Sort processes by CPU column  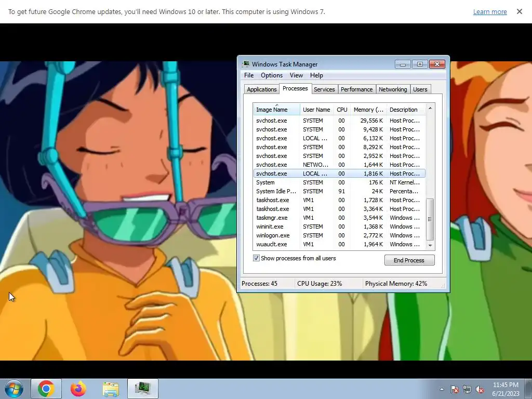[342, 110]
